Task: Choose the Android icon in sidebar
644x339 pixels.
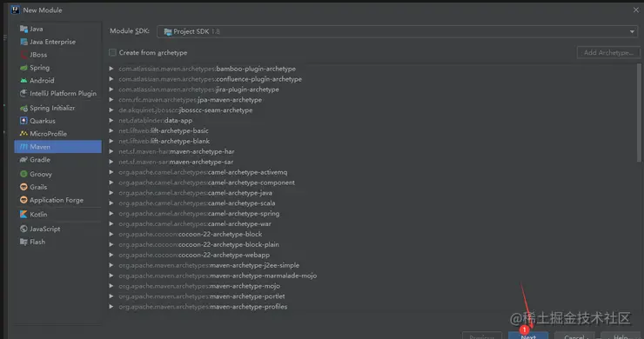Action: point(23,81)
